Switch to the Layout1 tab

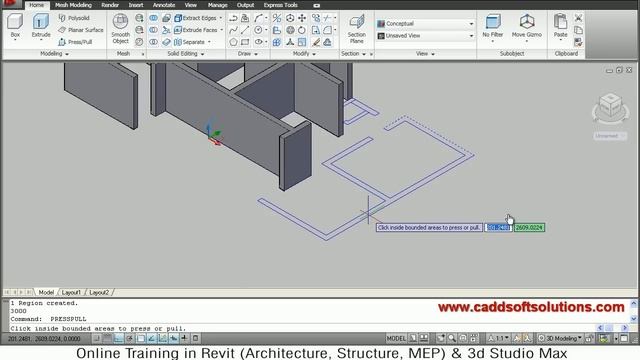71,292
